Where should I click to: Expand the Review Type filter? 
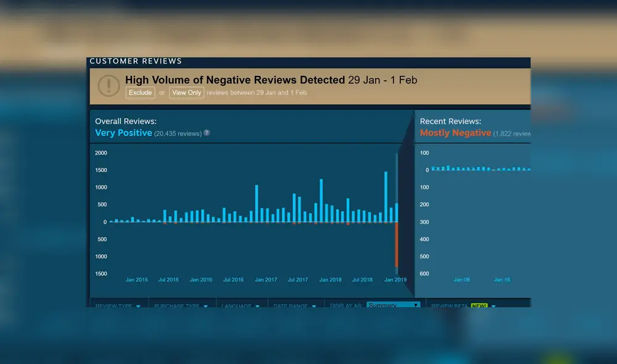[x=117, y=305]
